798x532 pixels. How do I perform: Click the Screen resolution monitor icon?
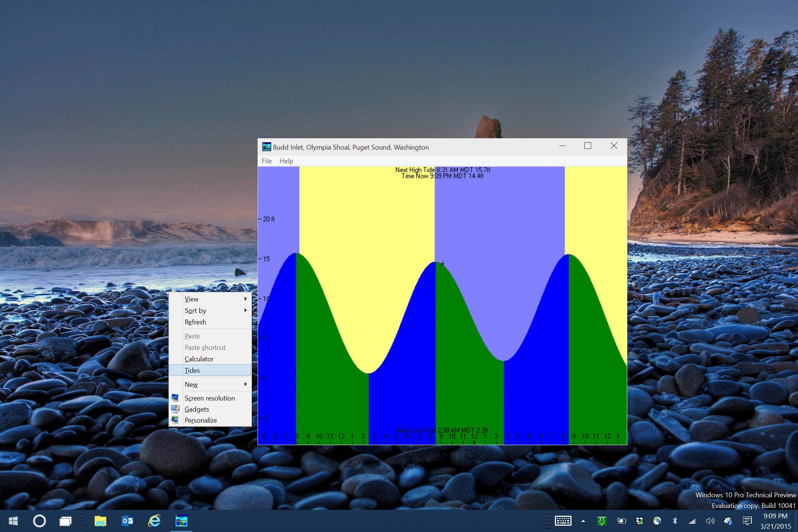175,398
